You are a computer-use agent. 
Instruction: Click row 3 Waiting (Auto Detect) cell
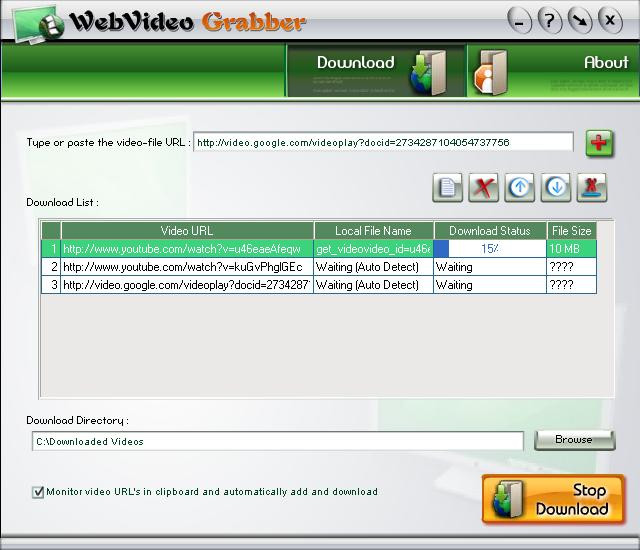point(373,285)
